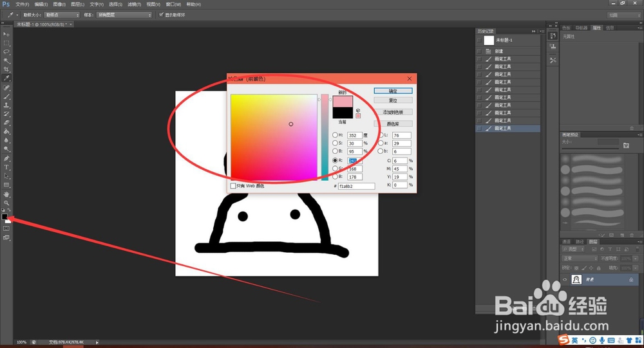644x348 pixels.
Task: Select the Paint Bucket tool
Action: click(6, 132)
